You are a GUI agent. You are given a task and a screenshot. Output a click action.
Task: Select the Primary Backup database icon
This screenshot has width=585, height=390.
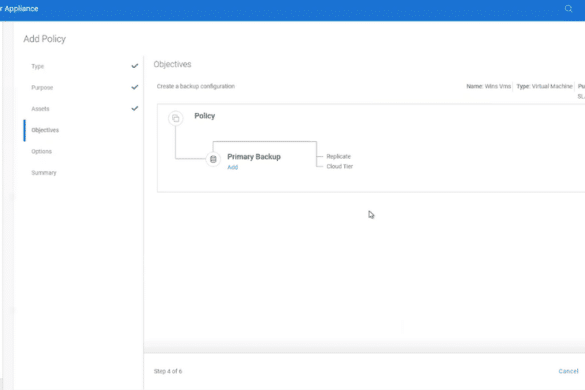pyautogui.click(x=213, y=159)
